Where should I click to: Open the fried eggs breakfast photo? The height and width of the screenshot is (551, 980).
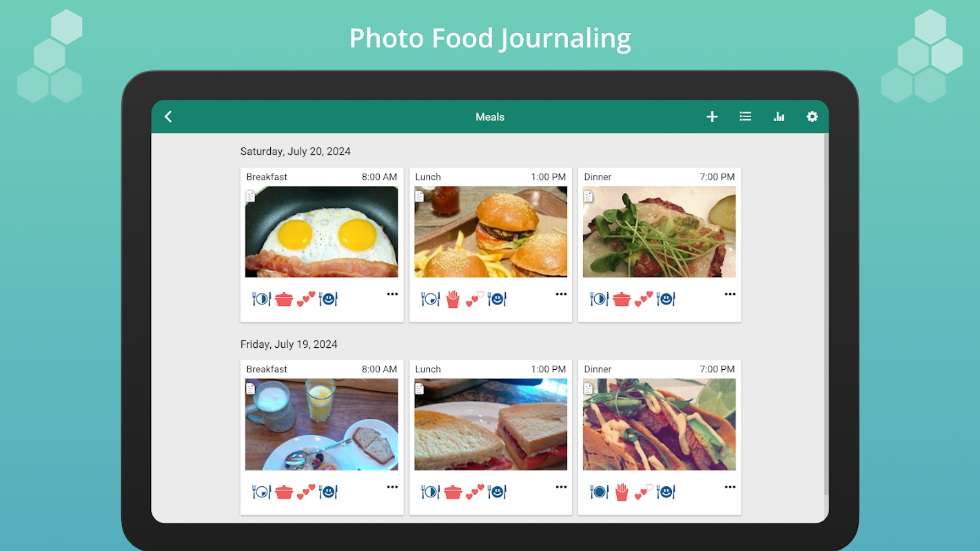[x=322, y=232]
